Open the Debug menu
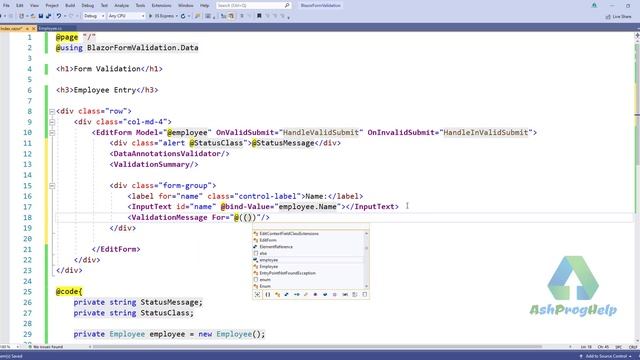Viewport: 640px width, 360px height. (87, 6)
